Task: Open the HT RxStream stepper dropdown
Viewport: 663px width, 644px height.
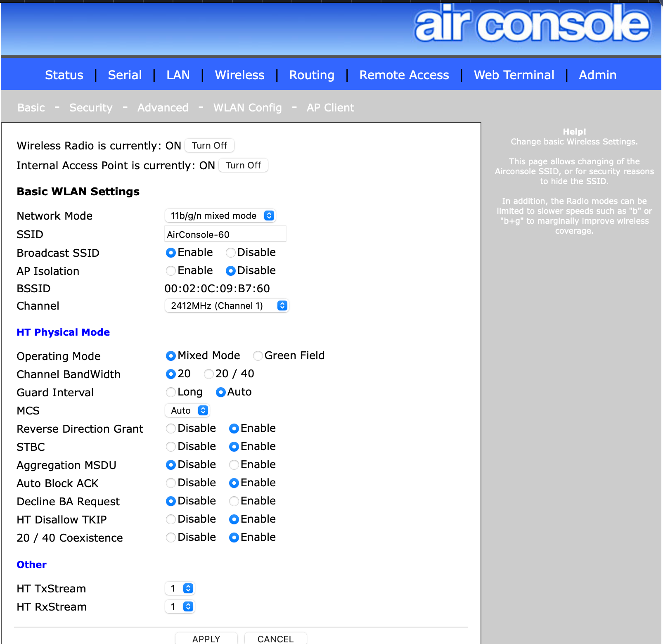Action: click(180, 606)
